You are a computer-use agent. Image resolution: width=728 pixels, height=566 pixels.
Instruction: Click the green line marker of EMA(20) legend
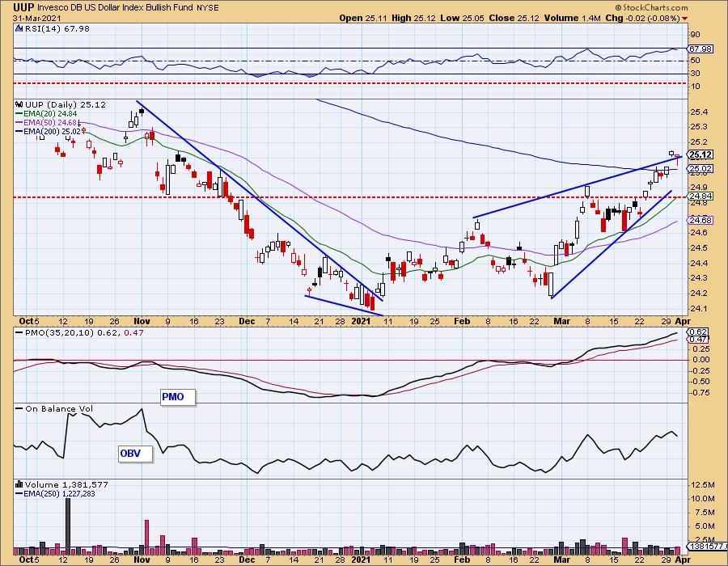click(19, 114)
